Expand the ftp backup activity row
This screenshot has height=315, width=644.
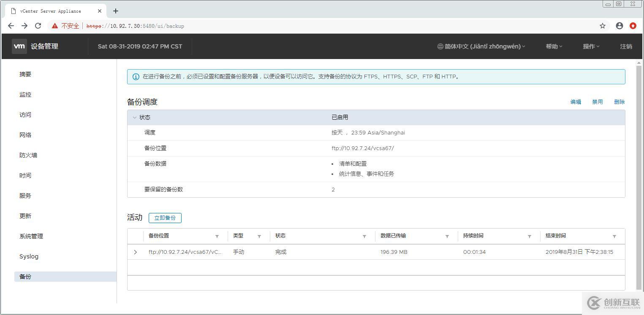[135, 252]
